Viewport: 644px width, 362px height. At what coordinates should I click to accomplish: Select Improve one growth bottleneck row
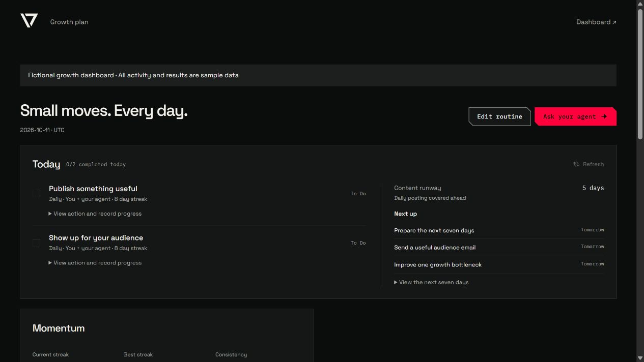499,264
